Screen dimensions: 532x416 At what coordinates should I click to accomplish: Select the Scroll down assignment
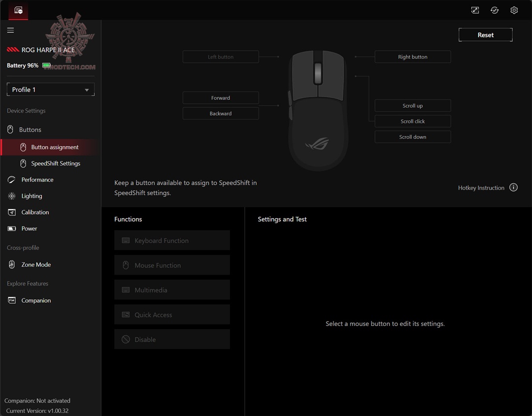(x=413, y=137)
